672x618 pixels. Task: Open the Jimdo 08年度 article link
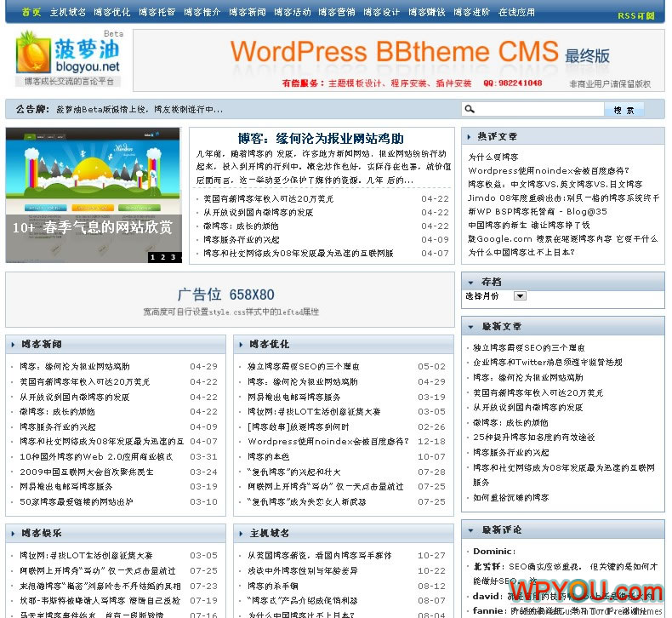(563, 197)
